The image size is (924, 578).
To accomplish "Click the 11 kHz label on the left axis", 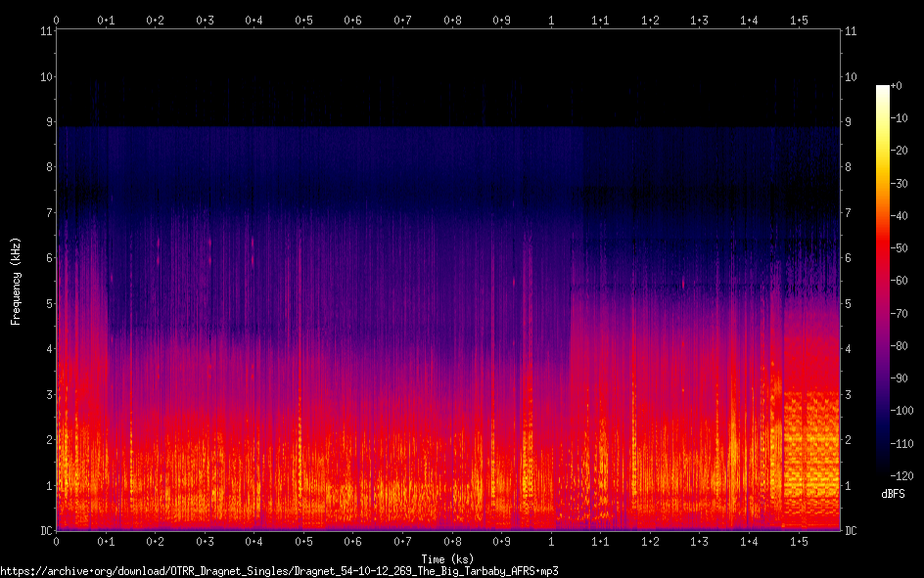I will [x=46, y=31].
